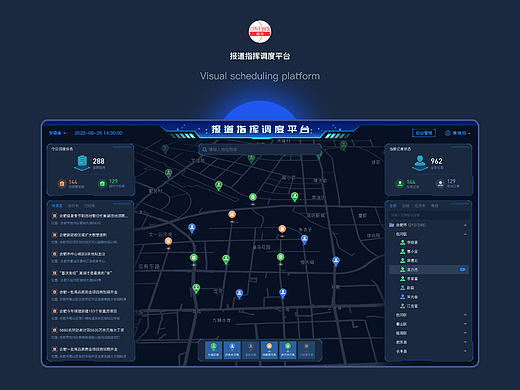Expand the 蜀山区 district chevron
The width and height of the screenshot is (520, 390).
pos(465,324)
